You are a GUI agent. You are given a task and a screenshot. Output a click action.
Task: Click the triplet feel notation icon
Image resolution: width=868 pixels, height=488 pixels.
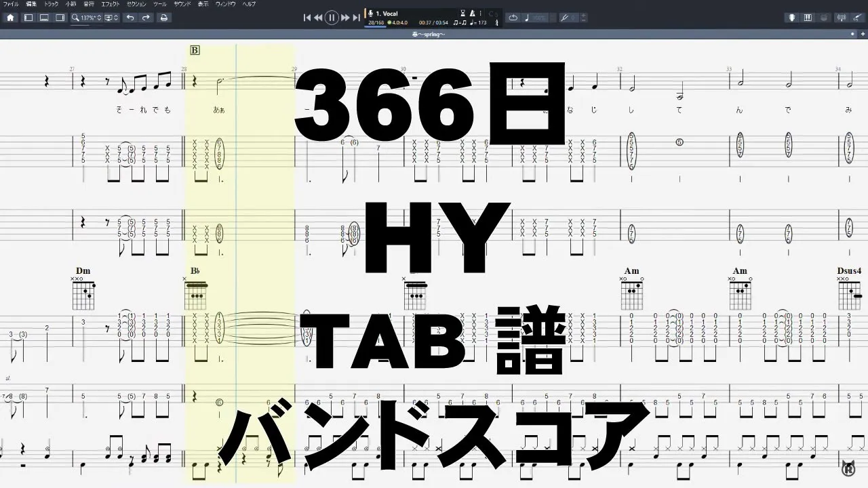(x=460, y=22)
